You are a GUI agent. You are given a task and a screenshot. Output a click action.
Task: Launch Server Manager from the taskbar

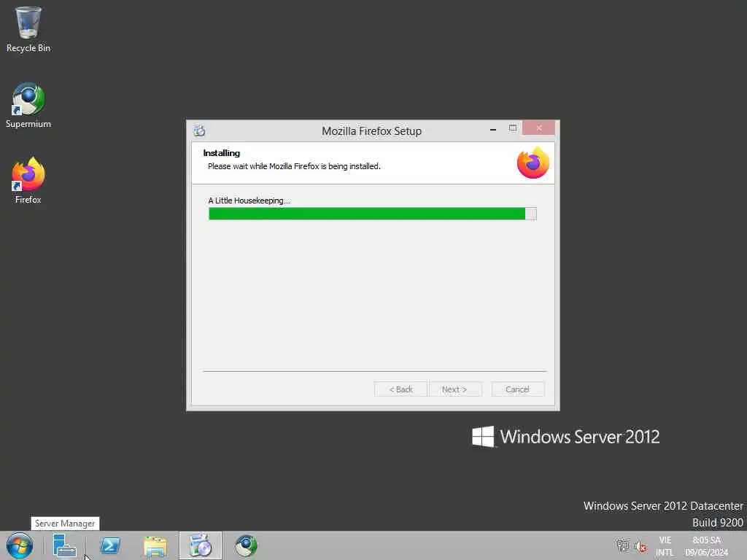click(64, 545)
